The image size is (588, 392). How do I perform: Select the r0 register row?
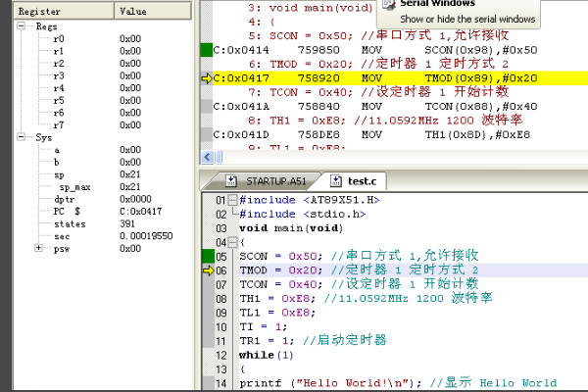click(x=60, y=37)
